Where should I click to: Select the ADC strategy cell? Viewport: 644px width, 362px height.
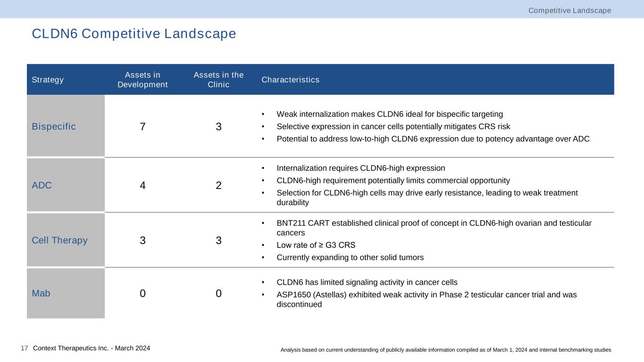click(x=66, y=185)
